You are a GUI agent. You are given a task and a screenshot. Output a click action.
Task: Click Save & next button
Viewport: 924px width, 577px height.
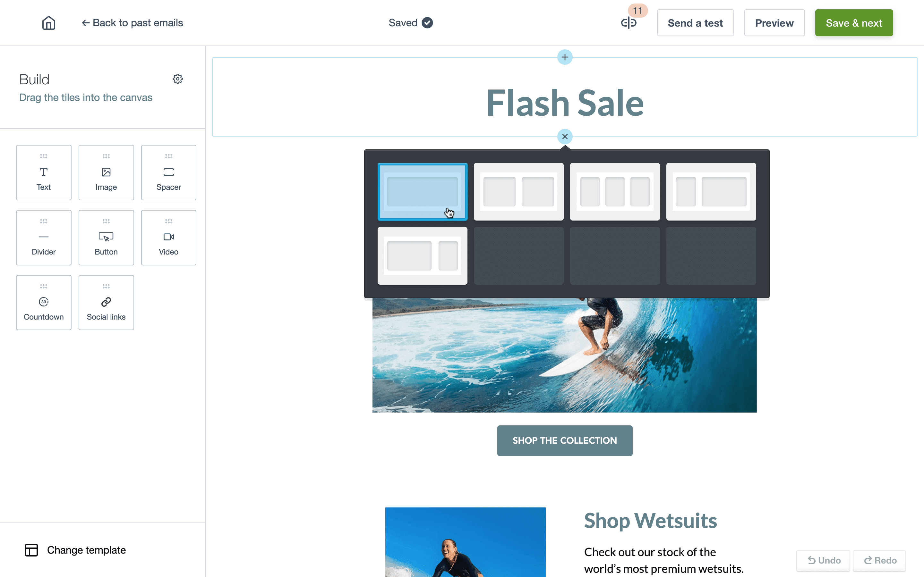pyautogui.click(x=854, y=23)
